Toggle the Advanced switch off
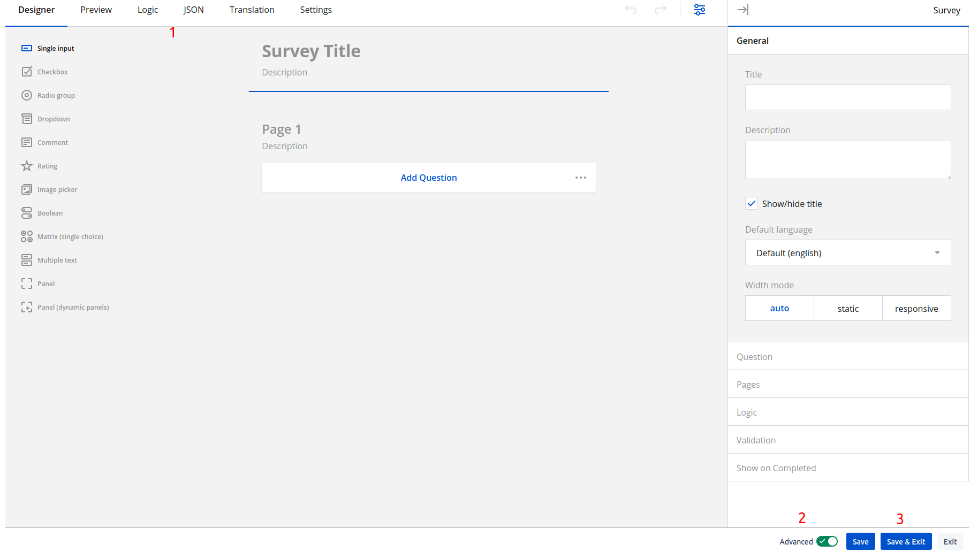 (827, 541)
